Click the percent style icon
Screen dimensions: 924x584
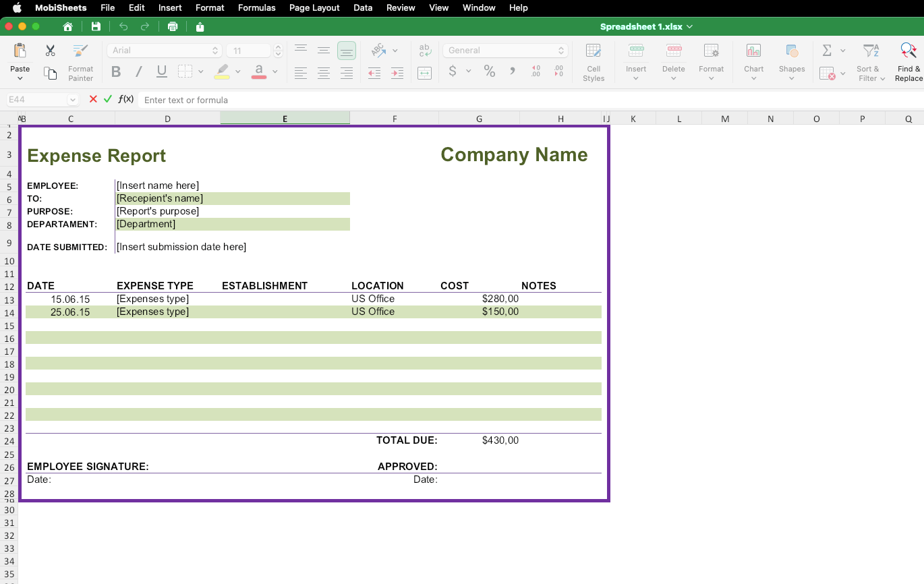[x=490, y=71]
